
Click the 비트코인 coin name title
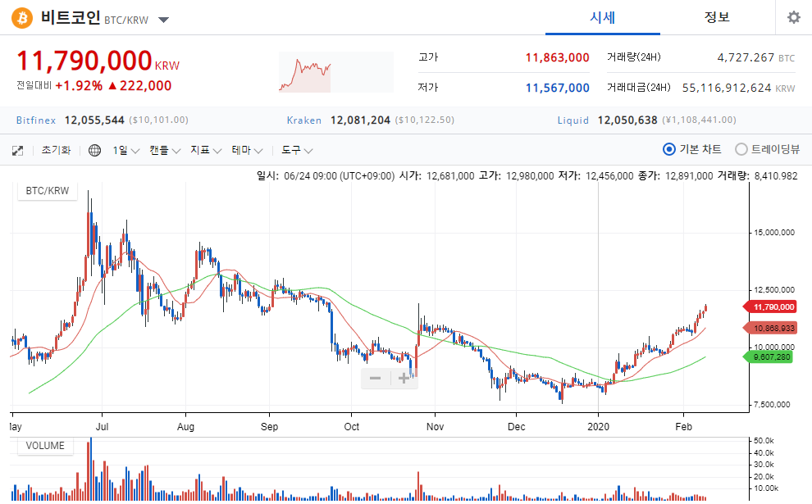tap(70, 17)
